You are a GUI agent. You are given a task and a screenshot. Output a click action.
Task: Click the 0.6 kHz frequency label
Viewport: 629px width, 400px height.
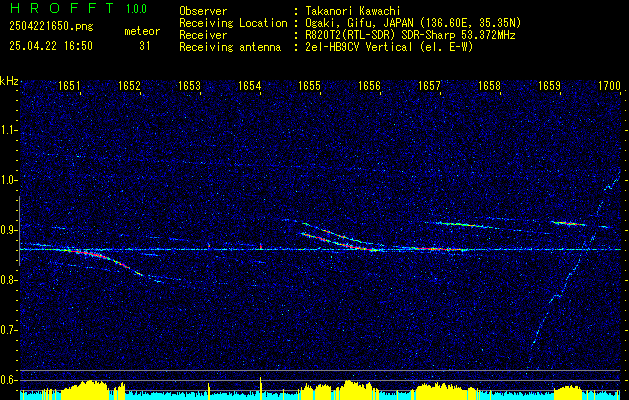(x=9, y=380)
